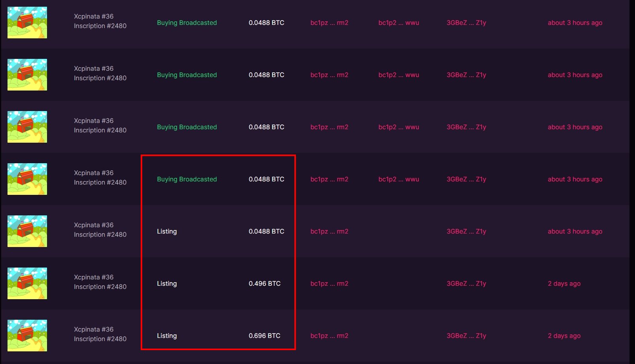
Task: Open bc1pz ... rm2 address in Listing 0.0488 row
Action: click(329, 231)
